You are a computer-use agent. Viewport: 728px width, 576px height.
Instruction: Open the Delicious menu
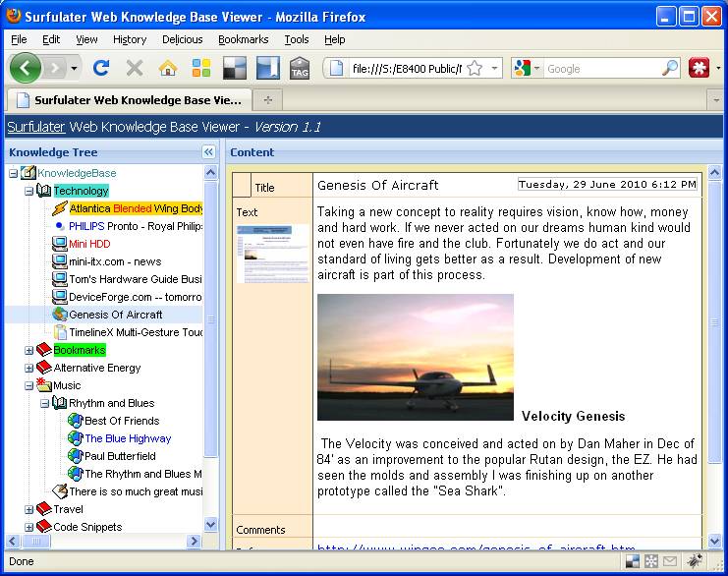coord(183,39)
